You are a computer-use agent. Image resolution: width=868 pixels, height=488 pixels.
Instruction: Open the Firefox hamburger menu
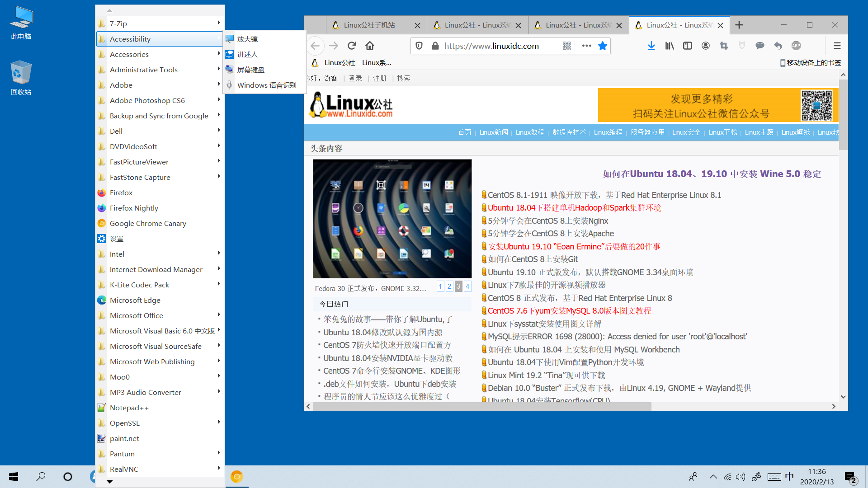pyautogui.click(x=837, y=46)
